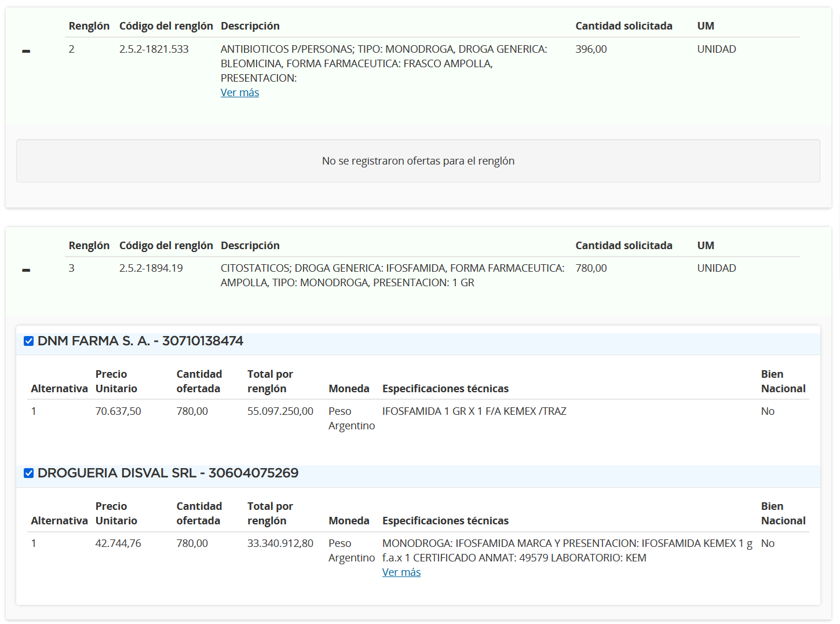The width and height of the screenshot is (840, 624).
Task: Uncheck the DROGUERIA DISVAL SRL checkbox
Action: pos(28,473)
